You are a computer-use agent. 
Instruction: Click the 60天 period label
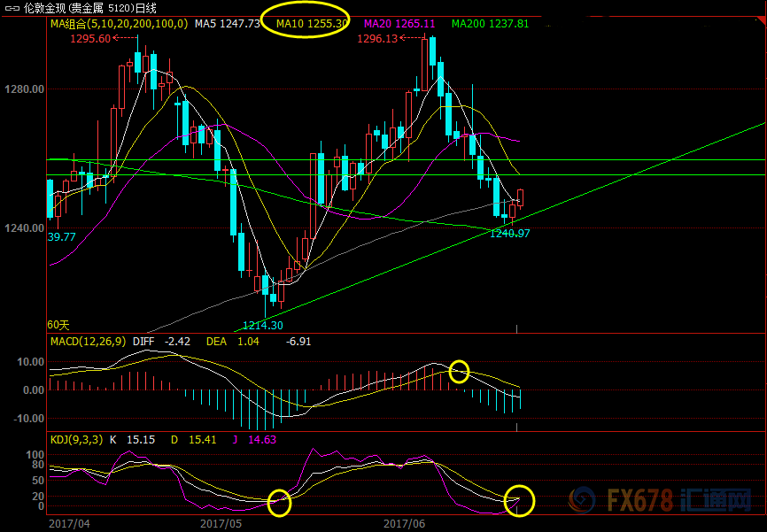[58, 325]
